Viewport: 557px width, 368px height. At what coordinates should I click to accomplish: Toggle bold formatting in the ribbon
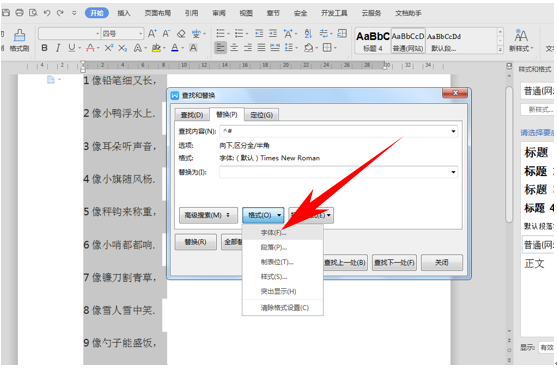pyautogui.click(x=44, y=48)
